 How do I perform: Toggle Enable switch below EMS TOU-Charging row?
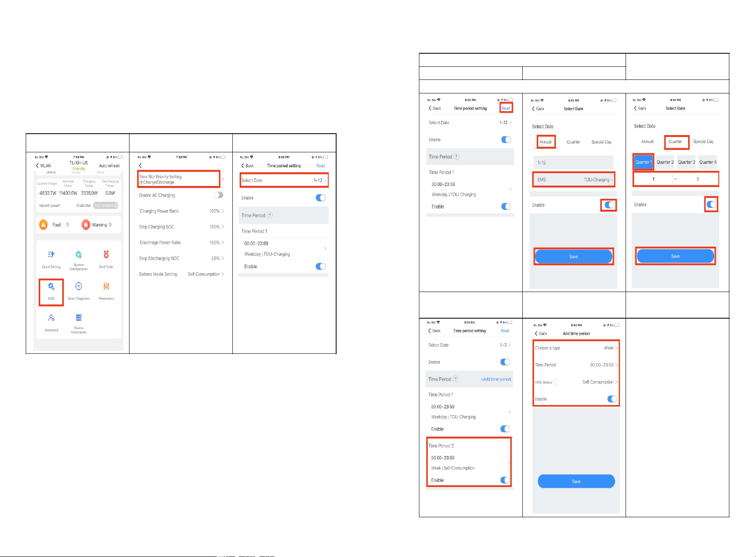(x=609, y=205)
